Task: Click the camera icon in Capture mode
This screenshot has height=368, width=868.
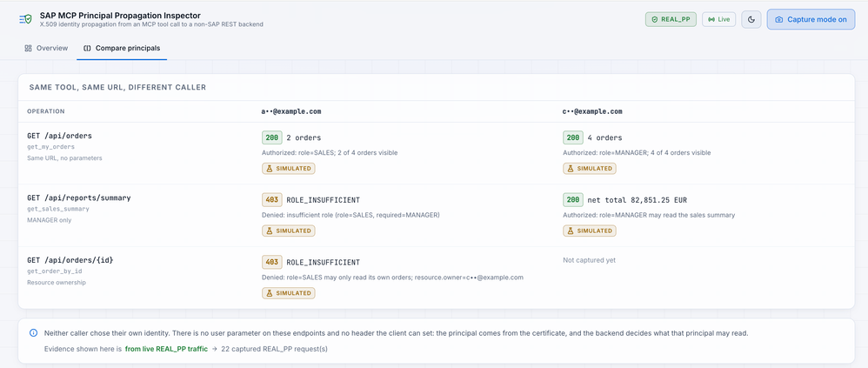Action: point(779,19)
